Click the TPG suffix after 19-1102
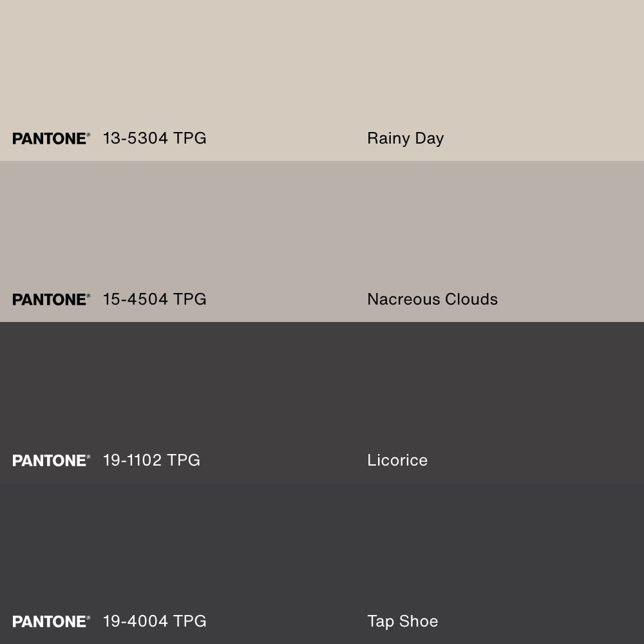Image resolution: width=644 pixels, height=644 pixels. (184, 460)
